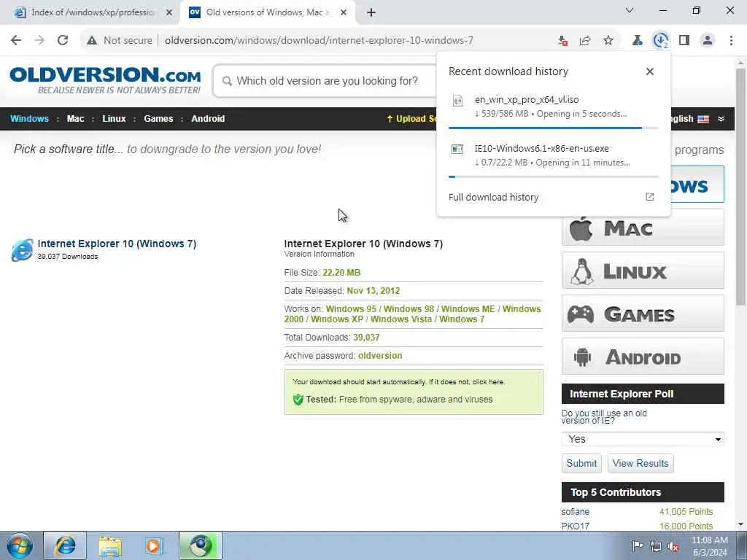Open Windows Media Player in taskbar
Screen dimensions: 747x560
(x=154, y=545)
